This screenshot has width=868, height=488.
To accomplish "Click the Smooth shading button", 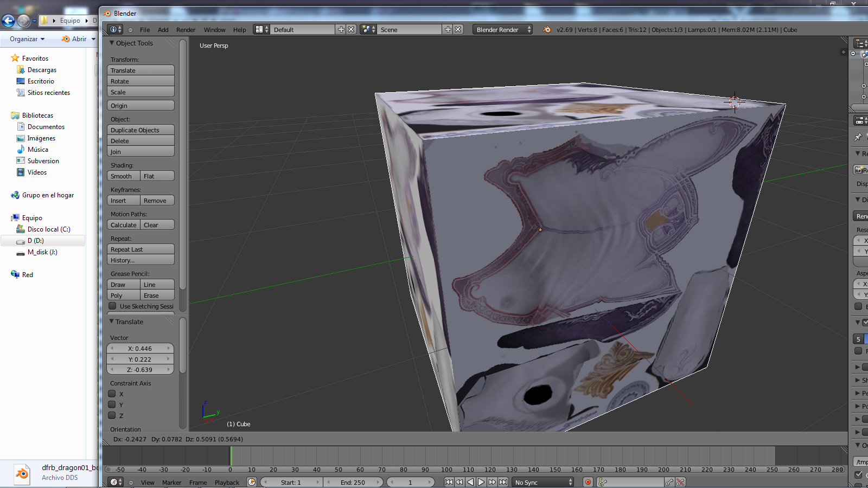I will tap(123, 176).
